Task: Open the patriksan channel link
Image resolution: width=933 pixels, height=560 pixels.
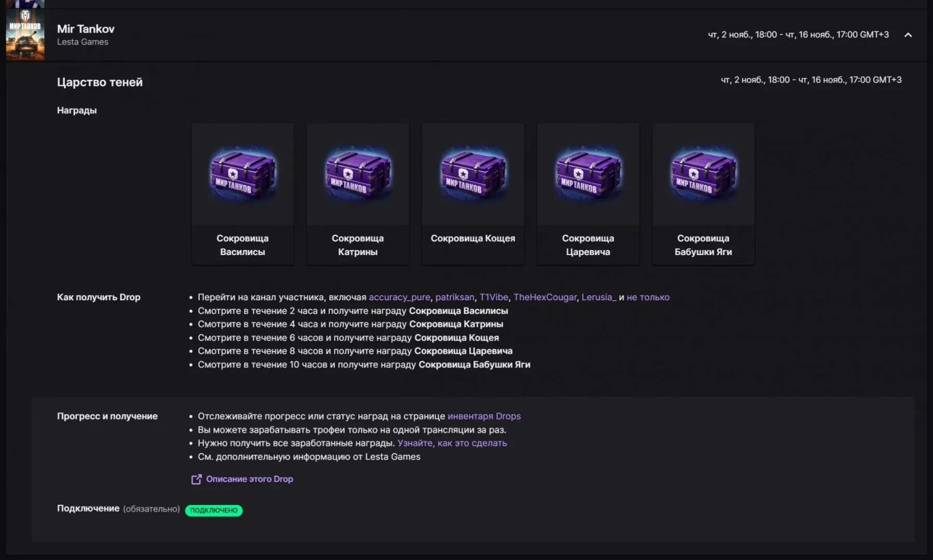Action: tap(454, 297)
